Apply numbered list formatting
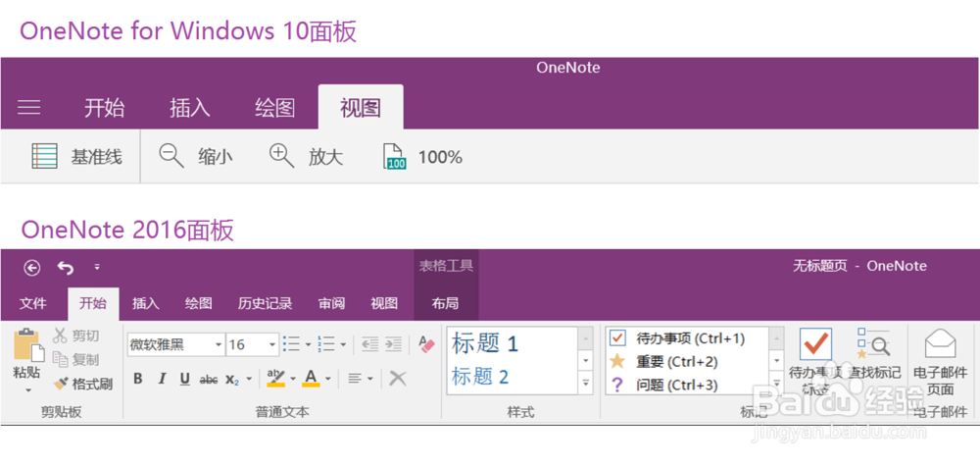Image resolution: width=980 pixels, height=465 pixels. point(327,343)
